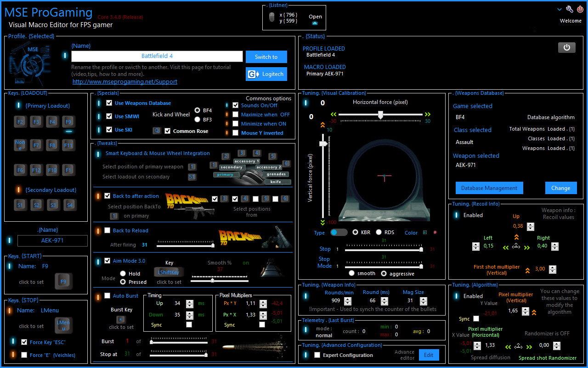Expand the chevron menu beside the wrench
588x368 pixels.
[560, 9]
